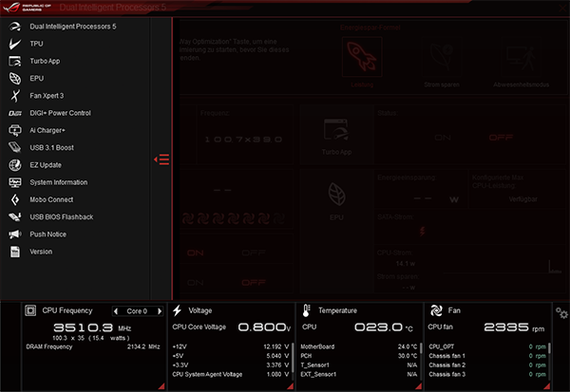Viewport: 570px width, 392px height.
Task: Select the EZ Update label
Action: (x=46, y=165)
